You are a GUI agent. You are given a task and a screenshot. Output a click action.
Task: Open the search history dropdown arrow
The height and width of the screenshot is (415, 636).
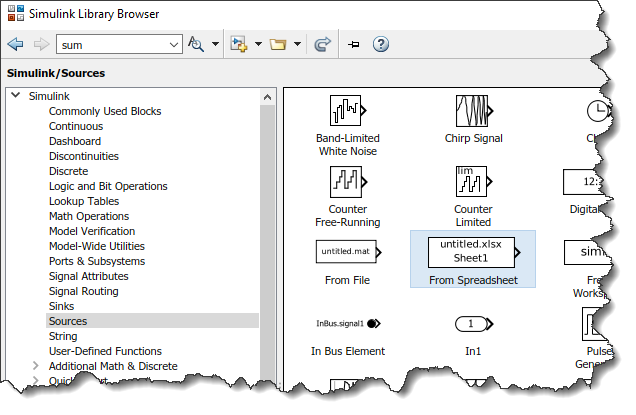[170, 44]
